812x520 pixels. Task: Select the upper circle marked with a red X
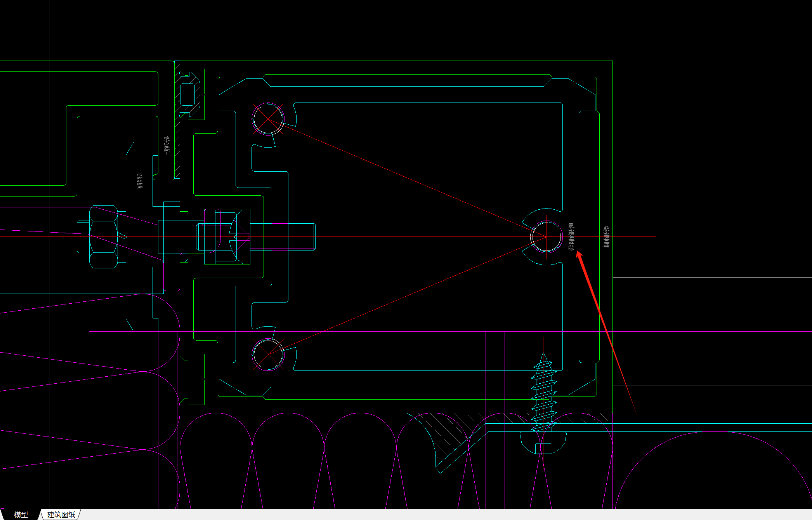[x=268, y=119]
